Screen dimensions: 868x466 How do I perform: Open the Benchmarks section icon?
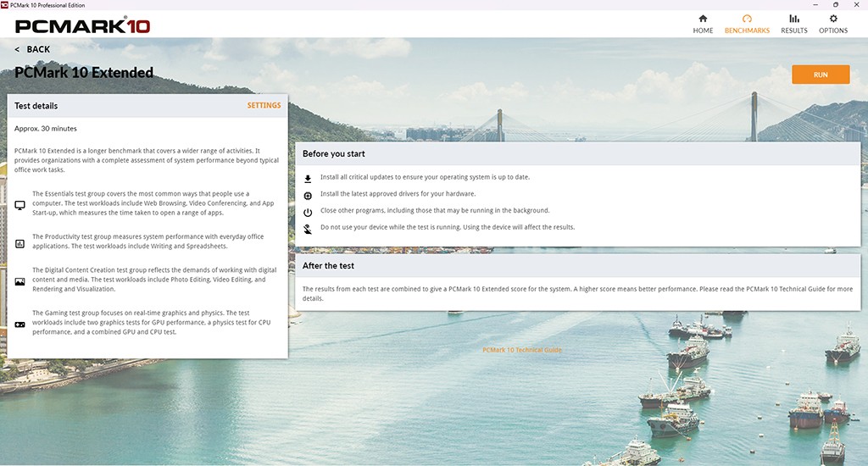[x=747, y=19]
